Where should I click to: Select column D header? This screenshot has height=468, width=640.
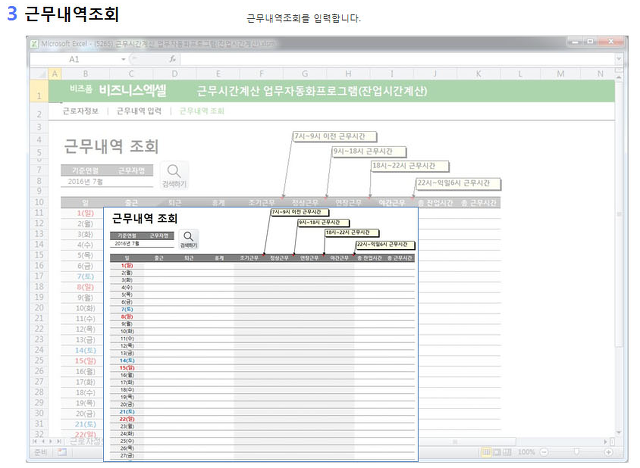coord(175,74)
